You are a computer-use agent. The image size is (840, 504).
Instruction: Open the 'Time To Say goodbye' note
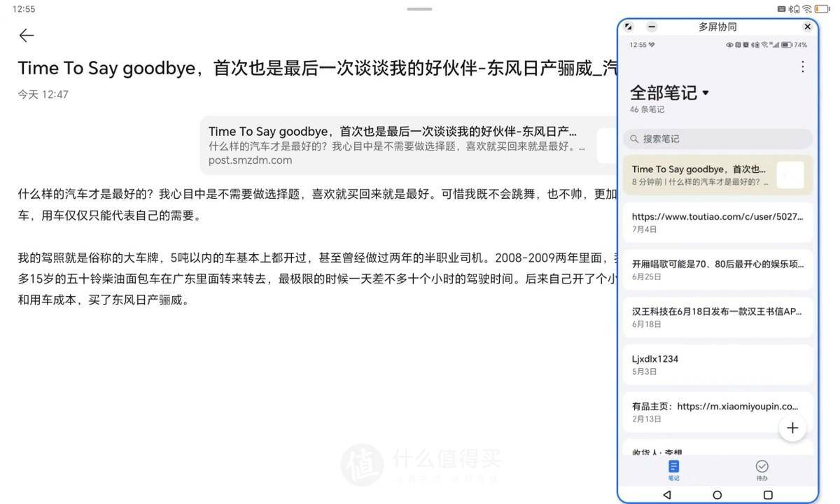pyautogui.click(x=707, y=175)
